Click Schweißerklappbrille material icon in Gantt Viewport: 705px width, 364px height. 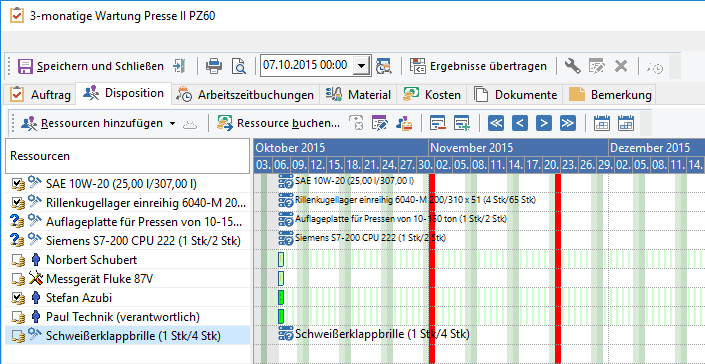click(286, 333)
